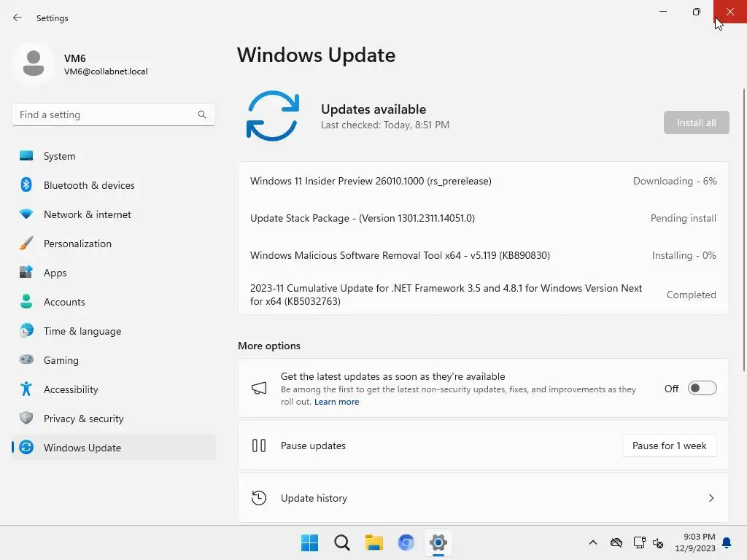Click the Personalization paintbrush icon
This screenshot has height=560, width=747.
(x=26, y=244)
